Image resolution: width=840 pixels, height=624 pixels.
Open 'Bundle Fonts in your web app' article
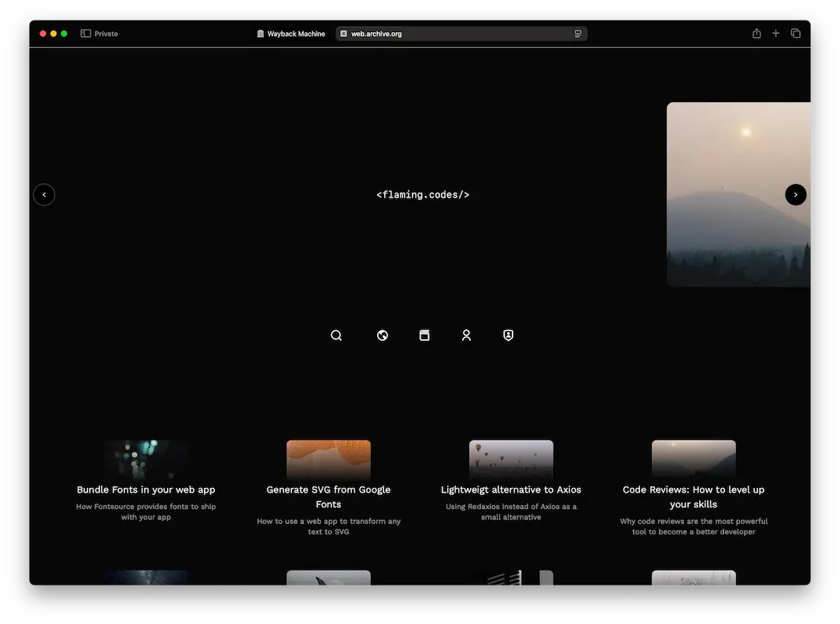pos(146,489)
